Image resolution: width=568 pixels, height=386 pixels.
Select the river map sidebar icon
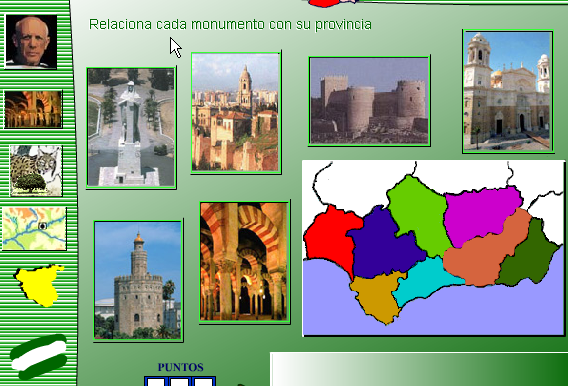[x=34, y=228]
